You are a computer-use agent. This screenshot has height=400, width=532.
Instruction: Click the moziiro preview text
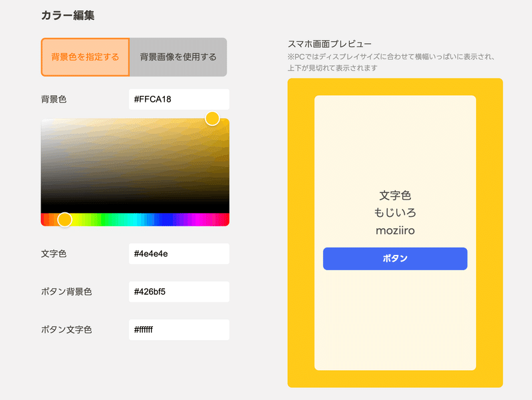395,230
